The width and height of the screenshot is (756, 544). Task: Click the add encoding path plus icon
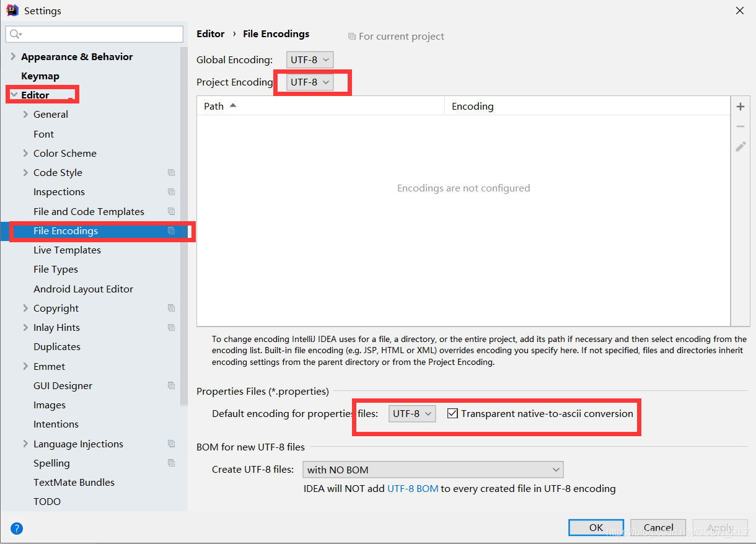click(x=741, y=107)
